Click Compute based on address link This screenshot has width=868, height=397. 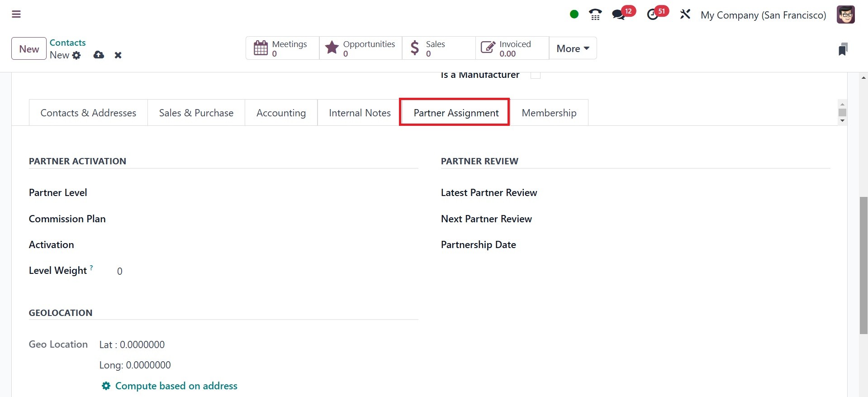[x=176, y=386]
